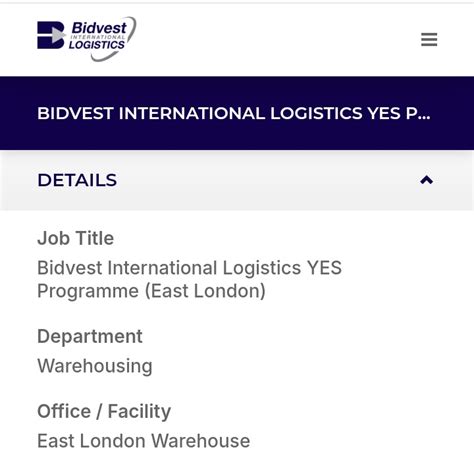Viewport: 474px width, 458px height.
Task: Click the East London Warehouse value
Action: click(144, 441)
